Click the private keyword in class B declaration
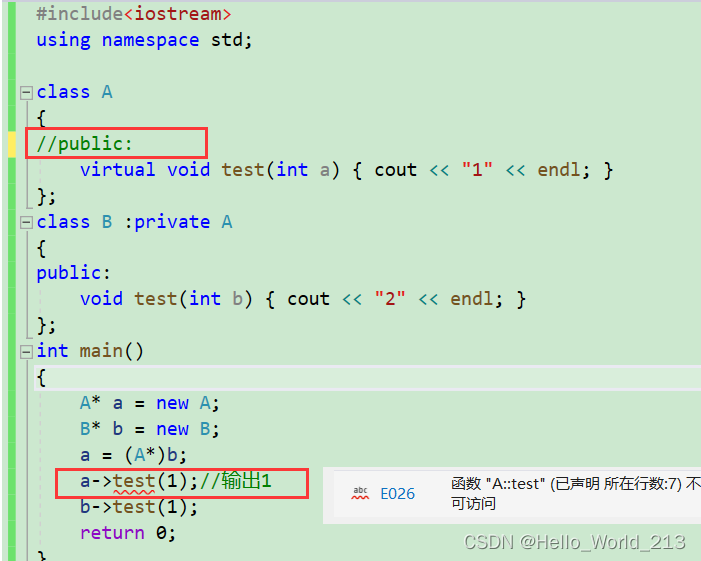701x561 pixels. [x=172, y=222]
